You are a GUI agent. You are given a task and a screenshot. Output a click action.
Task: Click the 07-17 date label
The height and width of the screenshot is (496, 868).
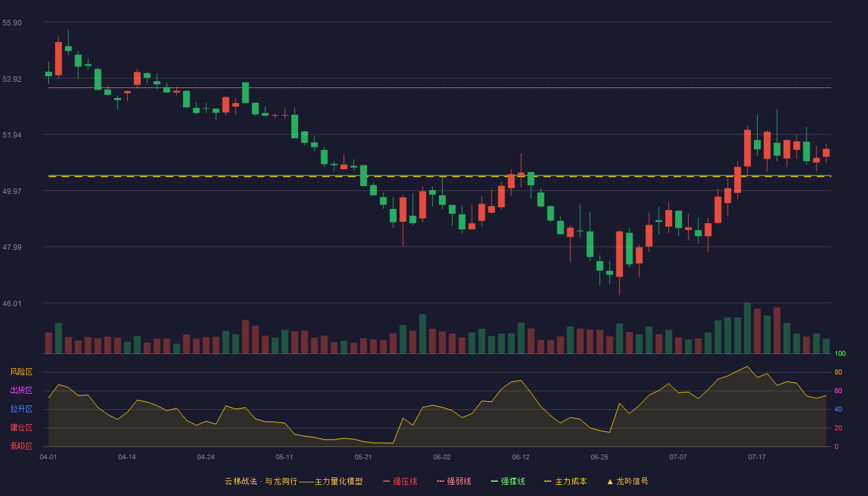(757, 457)
